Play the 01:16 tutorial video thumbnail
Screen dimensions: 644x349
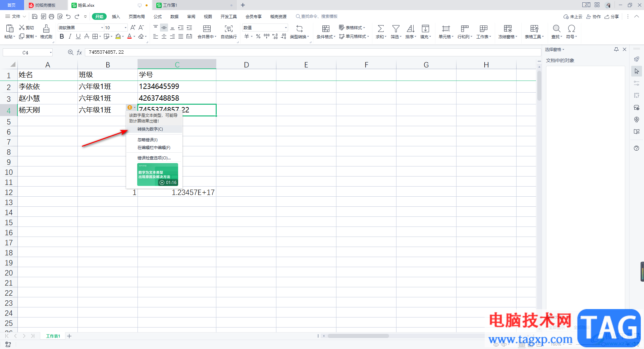pyautogui.click(x=158, y=174)
